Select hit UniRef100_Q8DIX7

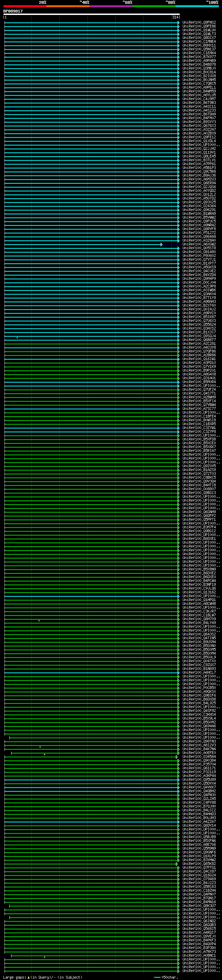(199, 38)
